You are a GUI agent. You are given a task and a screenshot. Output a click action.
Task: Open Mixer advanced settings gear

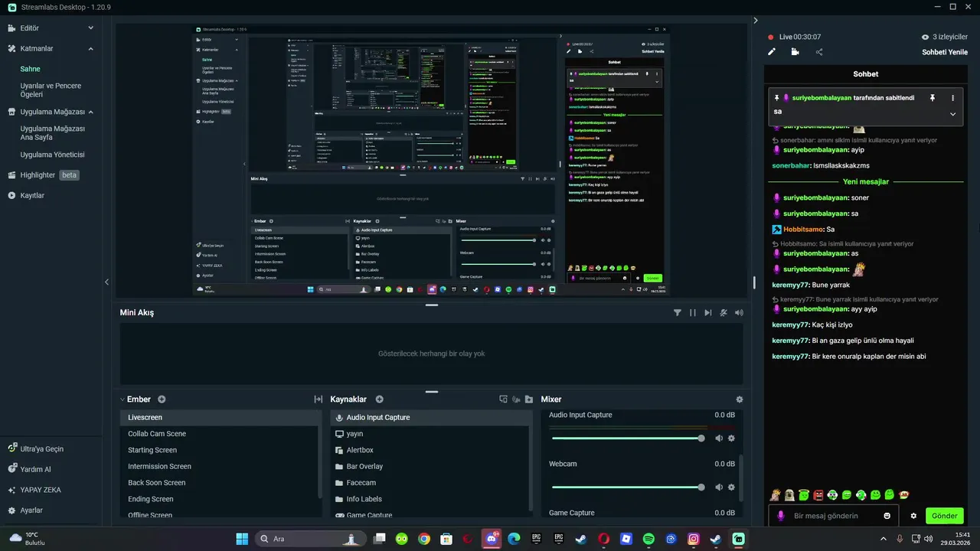pyautogui.click(x=739, y=399)
